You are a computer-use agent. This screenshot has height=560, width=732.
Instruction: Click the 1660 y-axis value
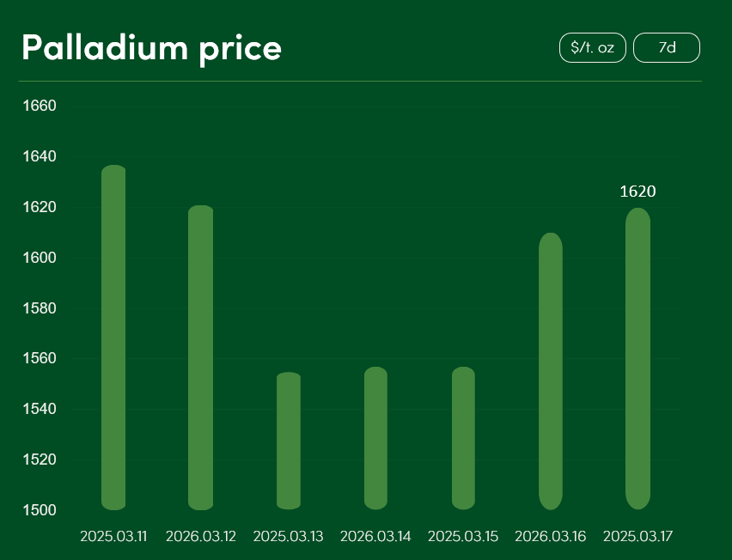(38, 107)
